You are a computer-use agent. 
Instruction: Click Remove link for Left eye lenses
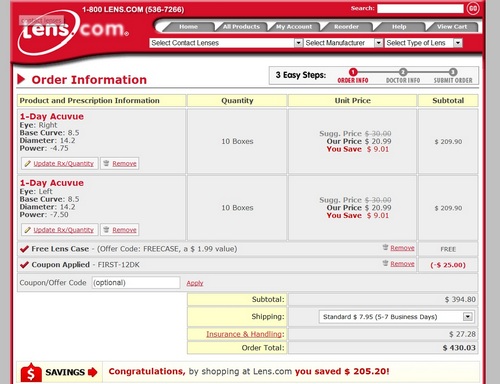(x=124, y=230)
